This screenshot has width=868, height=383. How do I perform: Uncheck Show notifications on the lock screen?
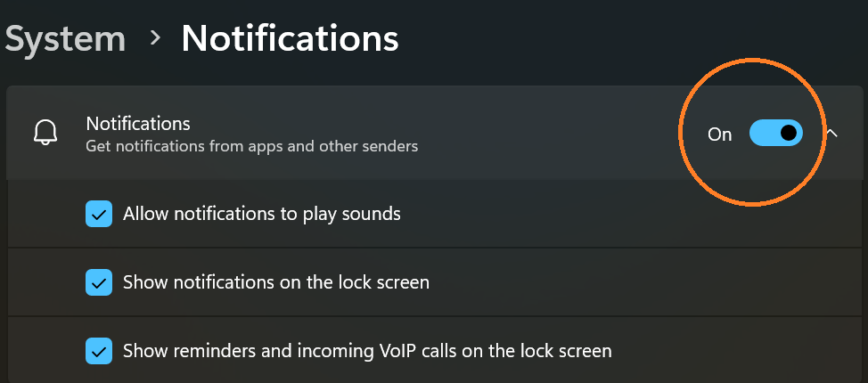tap(99, 282)
